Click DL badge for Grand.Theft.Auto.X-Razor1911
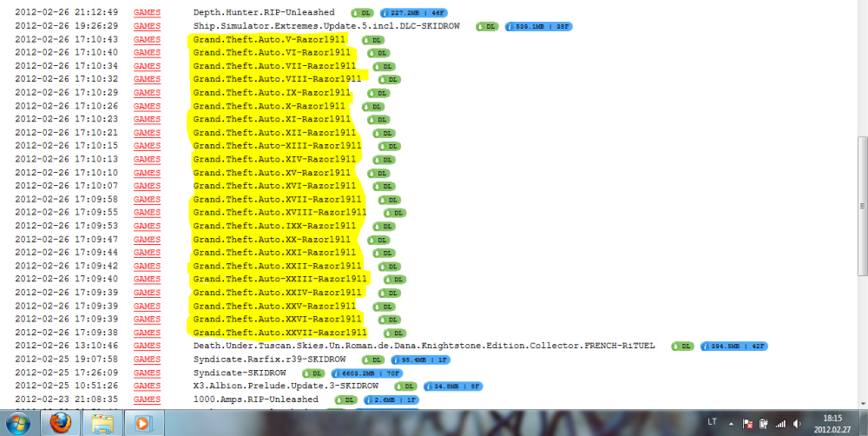Image resolution: width=868 pixels, height=436 pixels. pyautogui.click(x=373, y=107)
